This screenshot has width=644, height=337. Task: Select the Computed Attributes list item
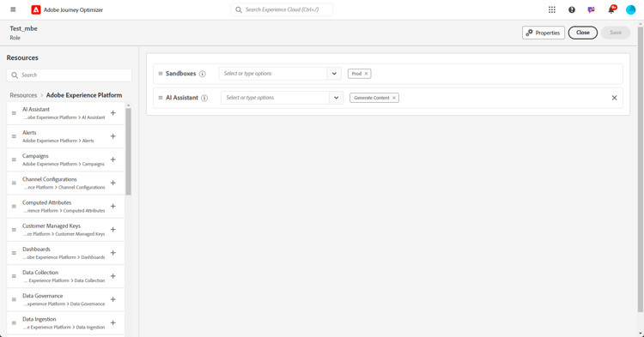66,206
